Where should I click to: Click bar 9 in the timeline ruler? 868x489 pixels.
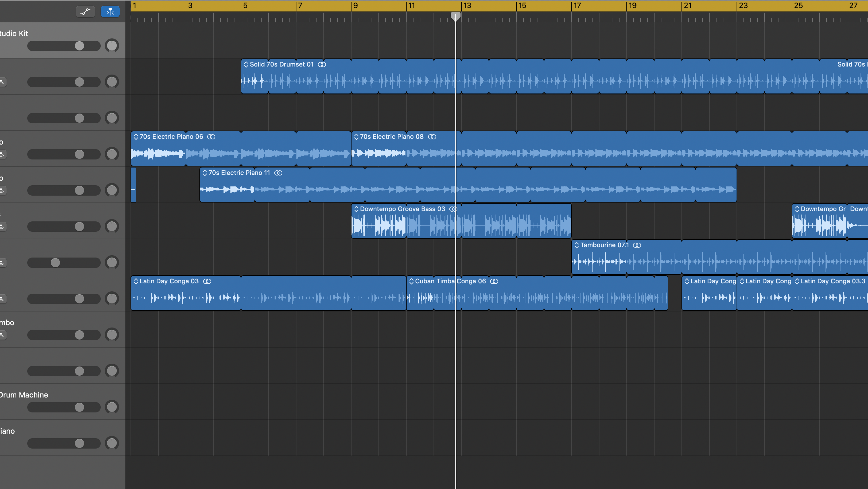356,6
